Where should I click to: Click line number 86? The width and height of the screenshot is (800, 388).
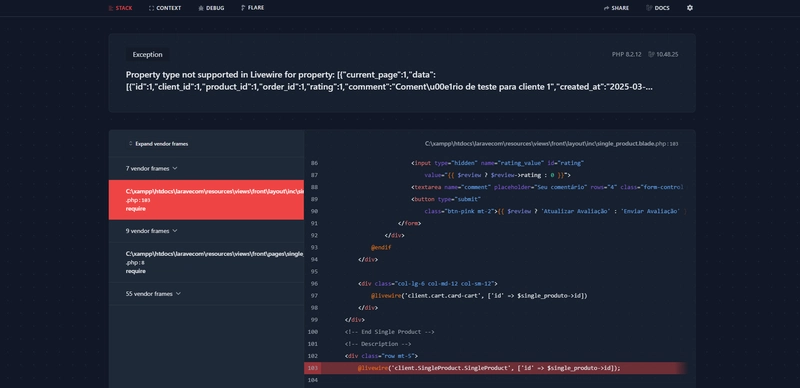314,163
